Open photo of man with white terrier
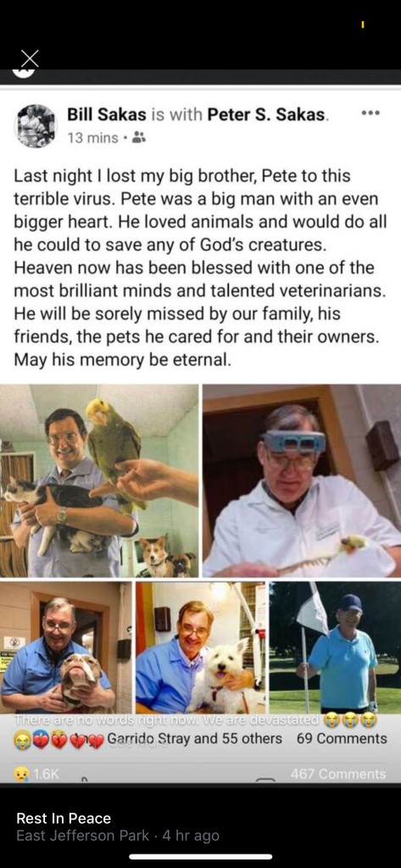The width and height of the screenshot is (401, 868). 200,648
